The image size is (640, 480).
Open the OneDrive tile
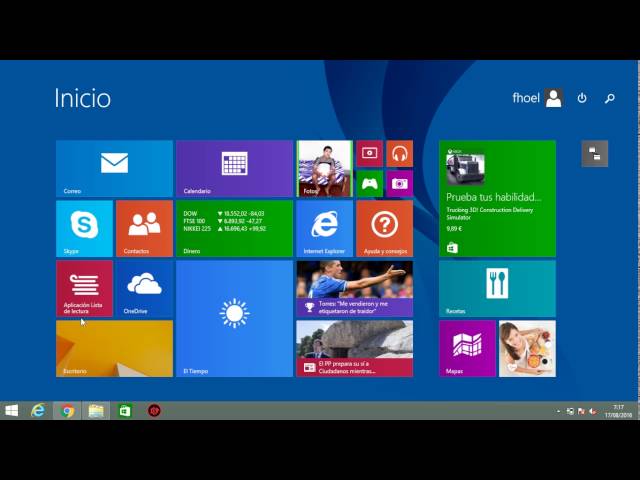coord(144,289)
